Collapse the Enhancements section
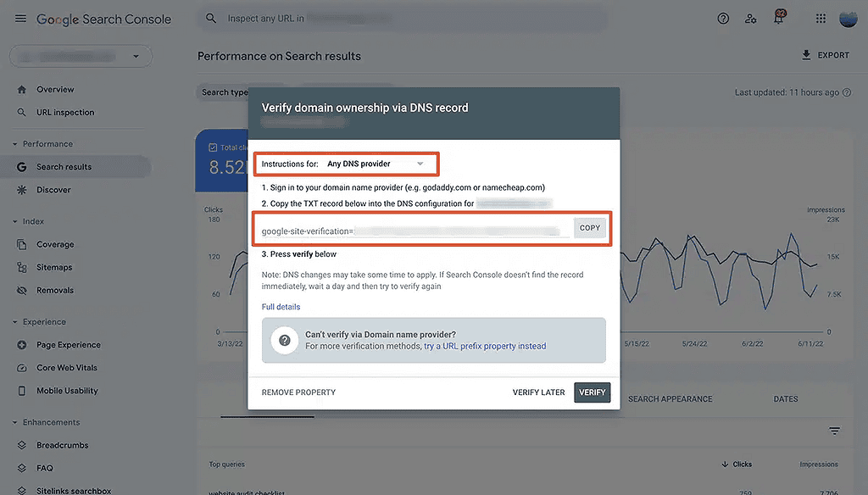868x495 pixels. [x=15, y=422]
